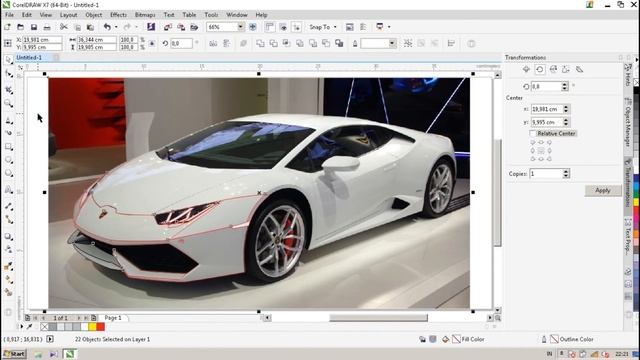The image size is (640, 360).
Task: Click the Fill Color indicator
Action: point(469,339)
